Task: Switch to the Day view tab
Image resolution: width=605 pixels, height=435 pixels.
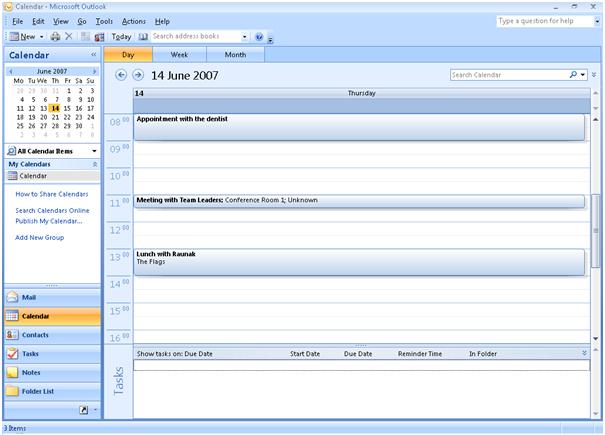Action: pyautogui.click(x=128, y=55)
